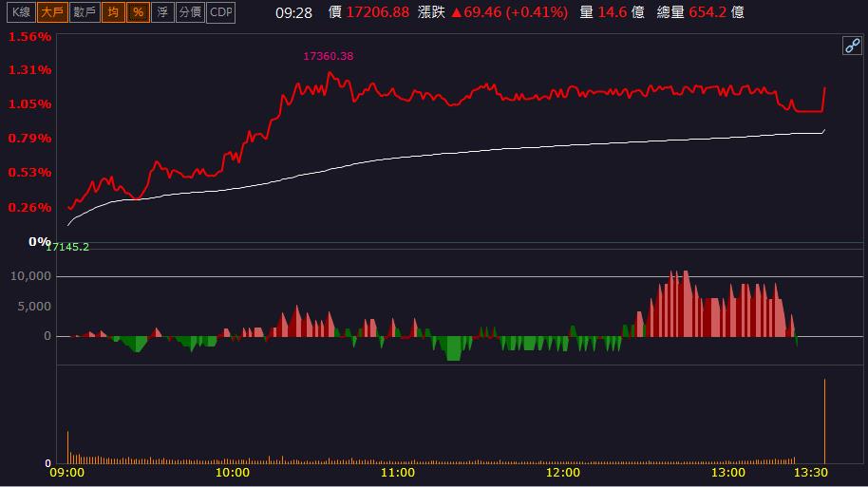
Task: Click the 5,000 volume axis label
Action: [34, 306]
